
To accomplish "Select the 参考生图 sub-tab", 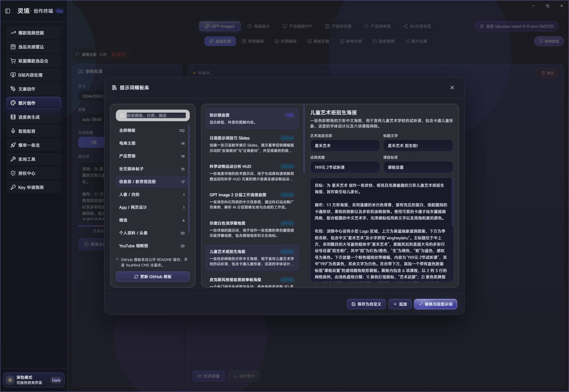I will tap(351, 41).
